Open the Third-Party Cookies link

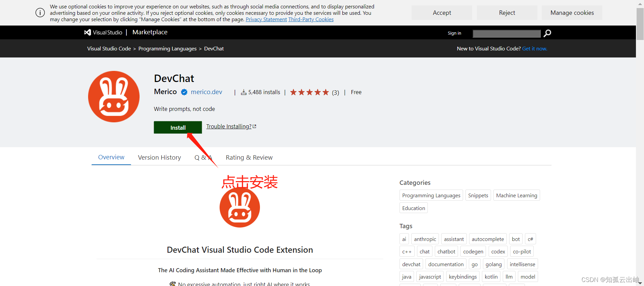[311, 19]
